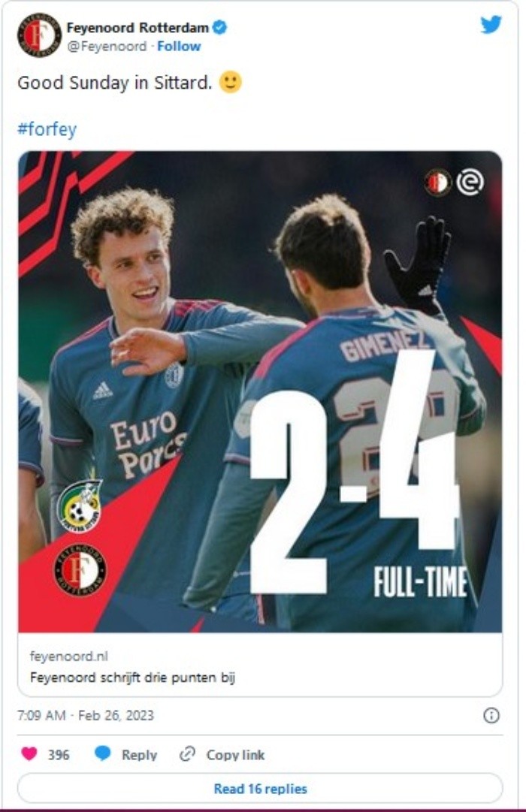
Task: Click the reply speech bubble icon
Action: coord(103,753)
